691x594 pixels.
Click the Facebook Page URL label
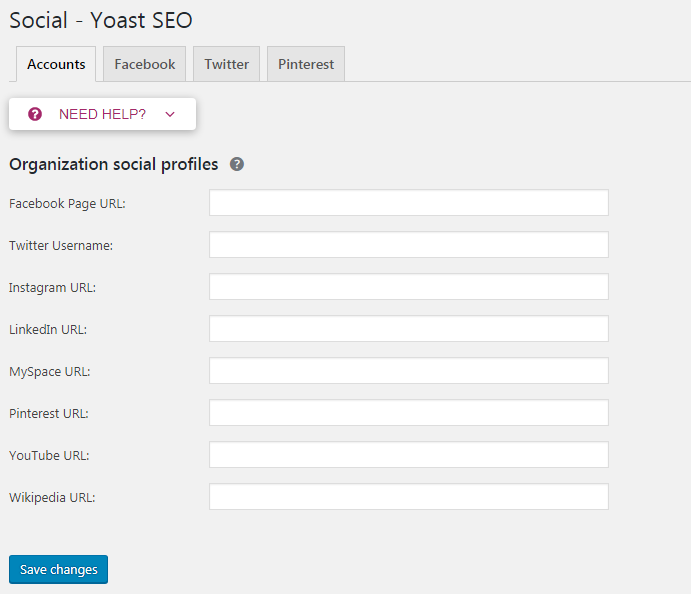click(67, 203)
